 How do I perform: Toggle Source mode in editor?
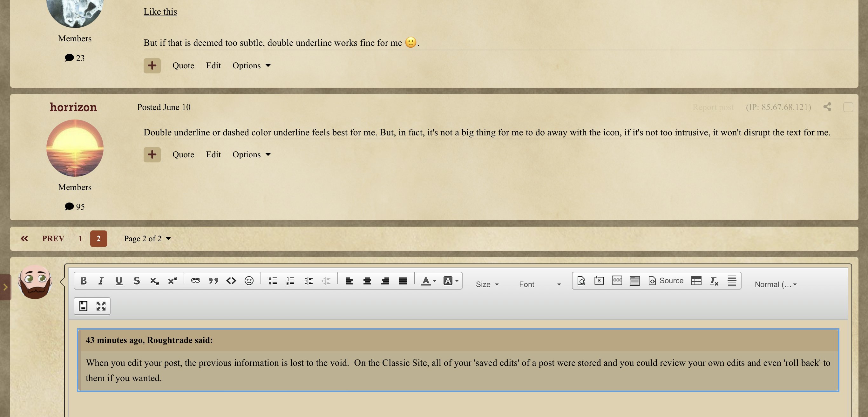coord(666,280)
